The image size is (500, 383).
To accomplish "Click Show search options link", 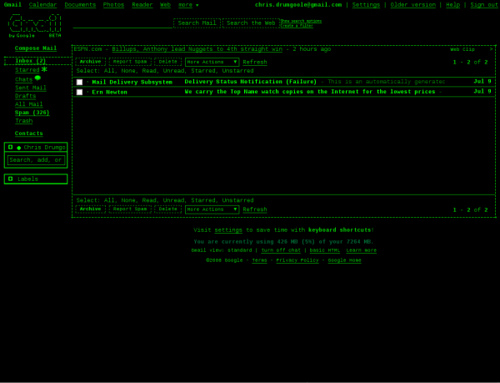I will (301, 21).
